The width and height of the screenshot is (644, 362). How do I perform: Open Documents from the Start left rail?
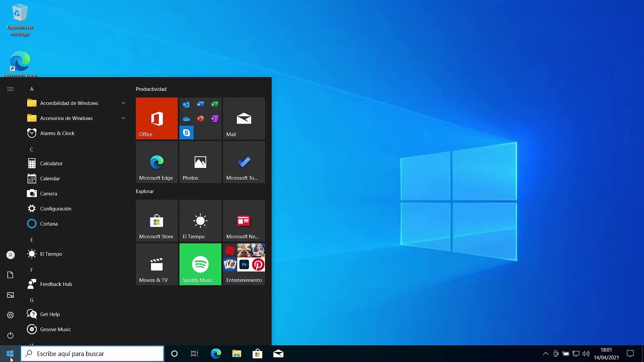[x=10, y=275]
